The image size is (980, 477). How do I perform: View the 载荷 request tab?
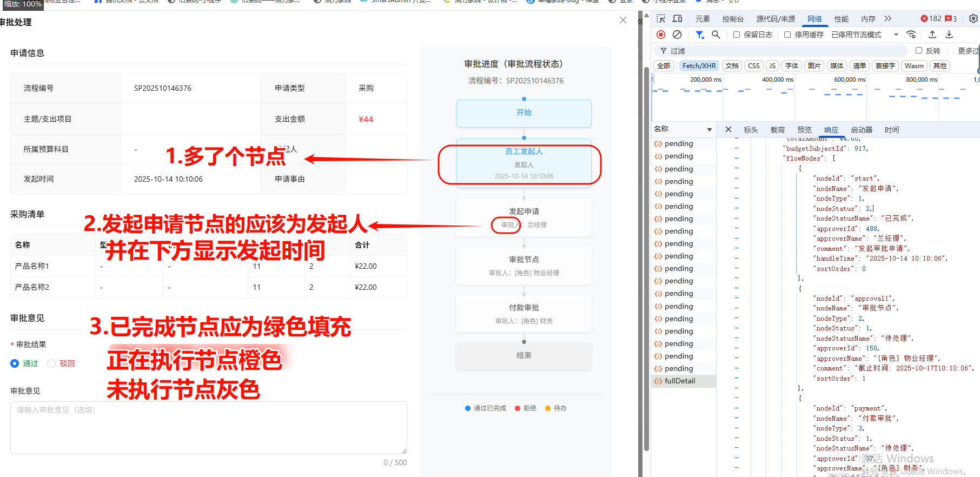pyautogui.click(x=778, y=130)
